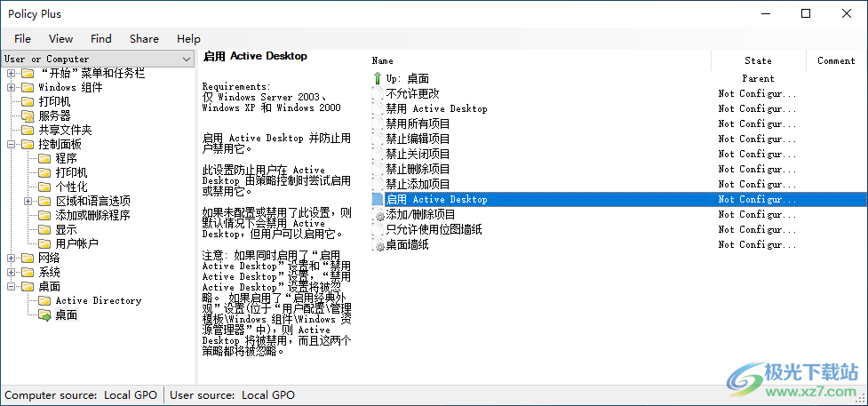
Task: Select the 共享文件夹 tree item
Action: click(65, 131)
